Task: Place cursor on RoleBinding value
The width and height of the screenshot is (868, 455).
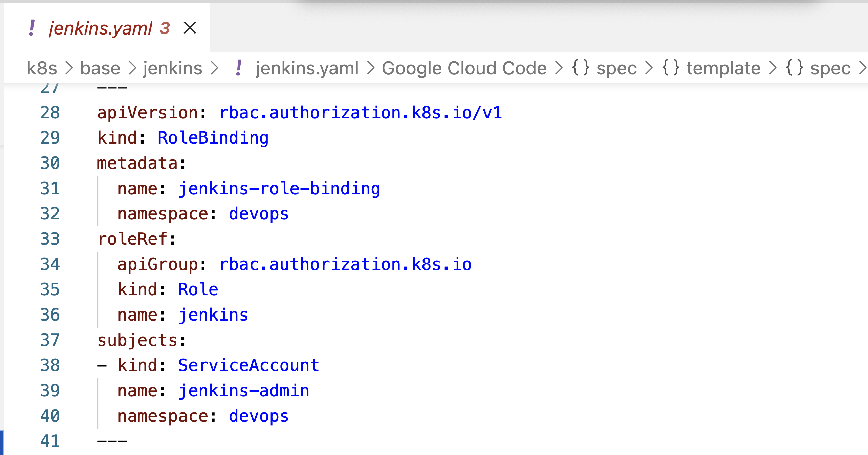Action: point(213,138)
